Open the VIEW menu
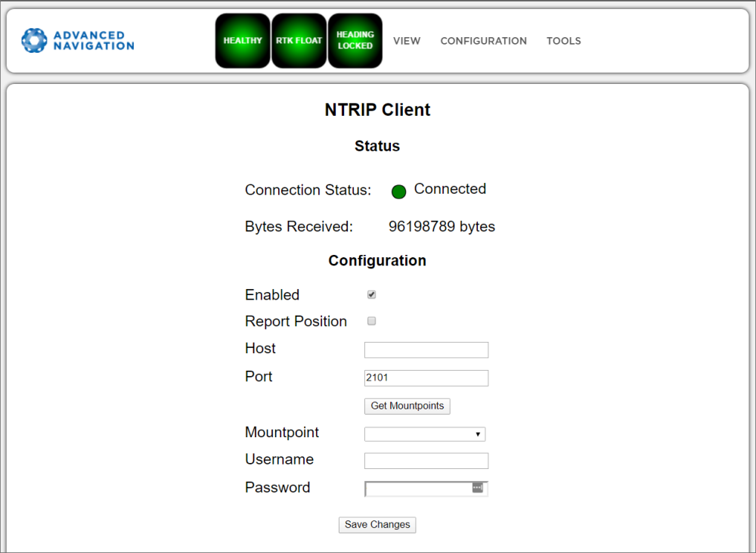 407,41
